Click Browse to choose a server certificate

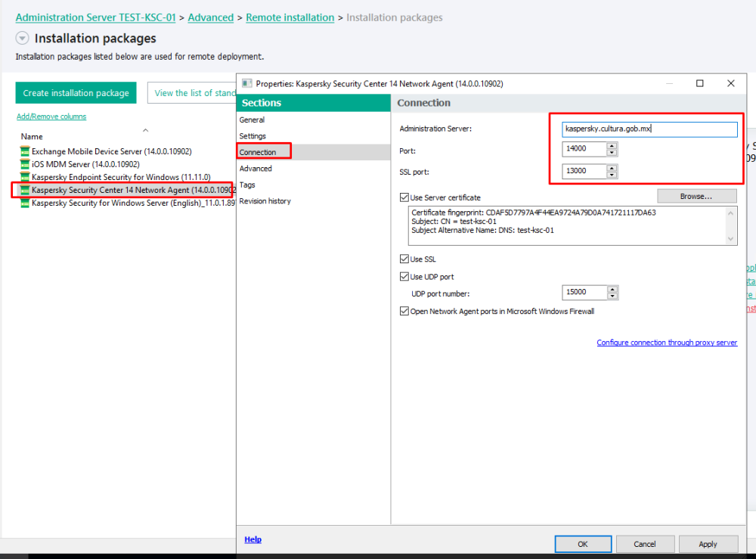tap(697, 197)
